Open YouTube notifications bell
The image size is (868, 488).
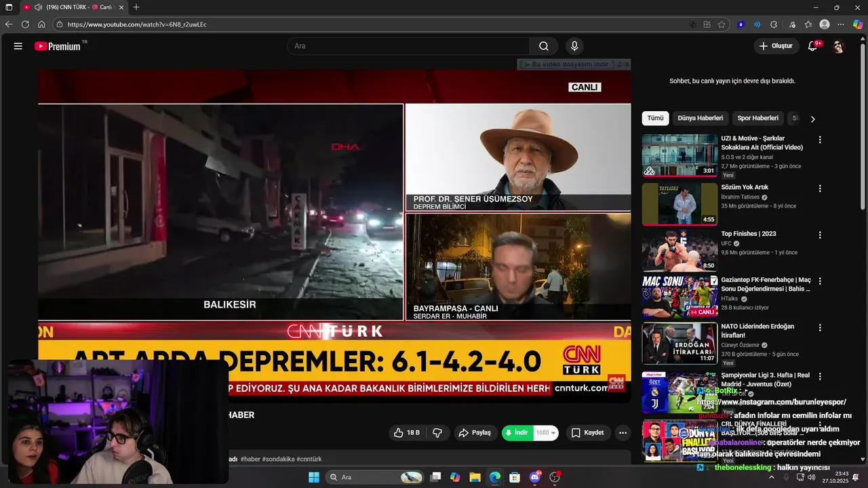tap(812, 46)
